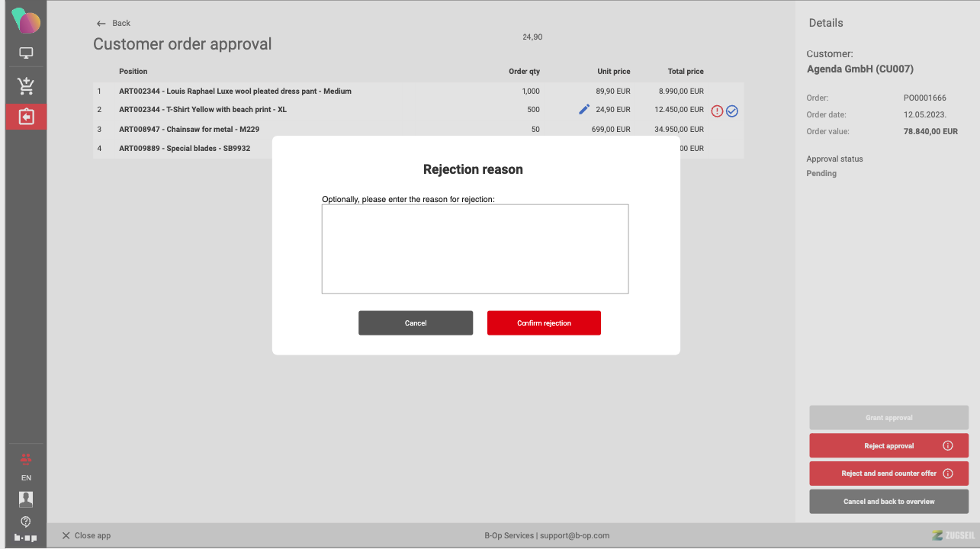Image resolution: width=980 pixels, height=549 pixels.
Task: Click the red exclamation warning icon
Action: click(x=717, y=111)
